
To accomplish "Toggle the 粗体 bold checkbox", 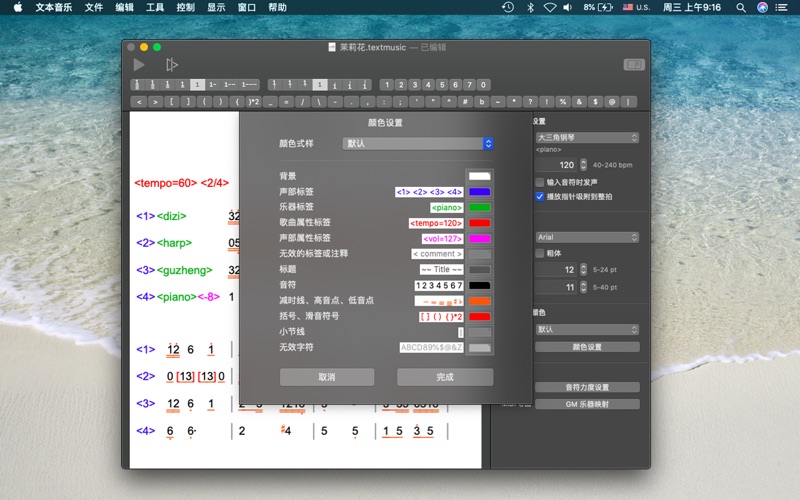I will 540,253.
